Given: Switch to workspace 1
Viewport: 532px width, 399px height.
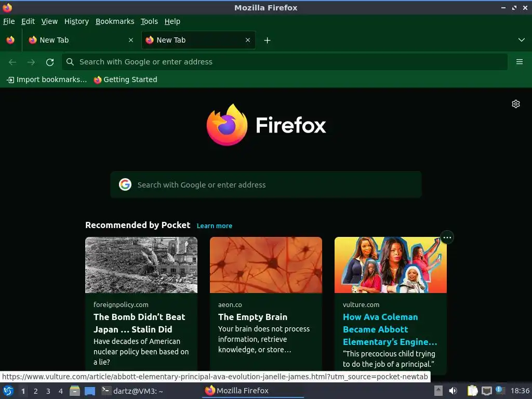Looking at the screenshot, I should pos(23,391).
